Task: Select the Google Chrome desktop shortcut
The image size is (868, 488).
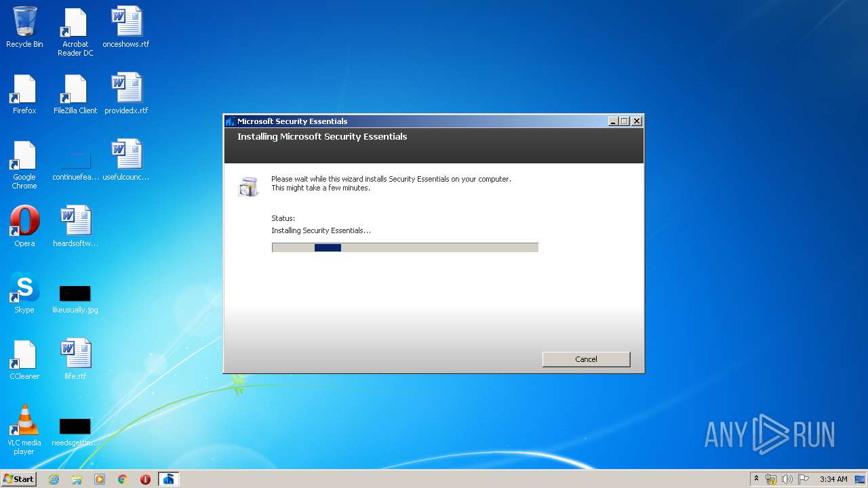Action: pyautogui.click(x=24, y=165)
